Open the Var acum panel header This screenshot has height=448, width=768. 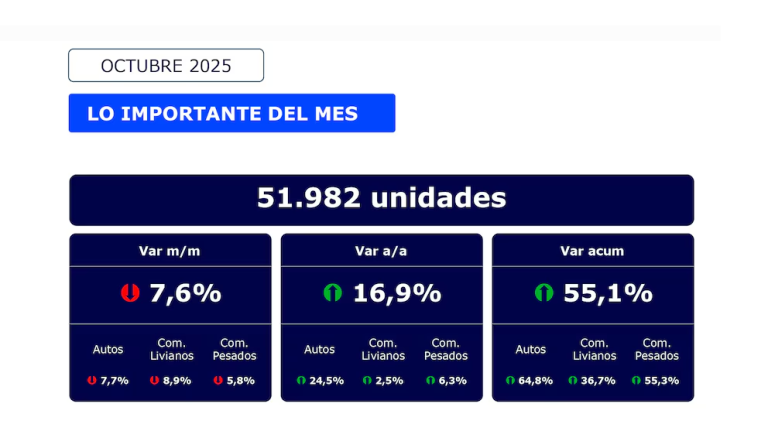pyautogui.click(x=592, y=251)
